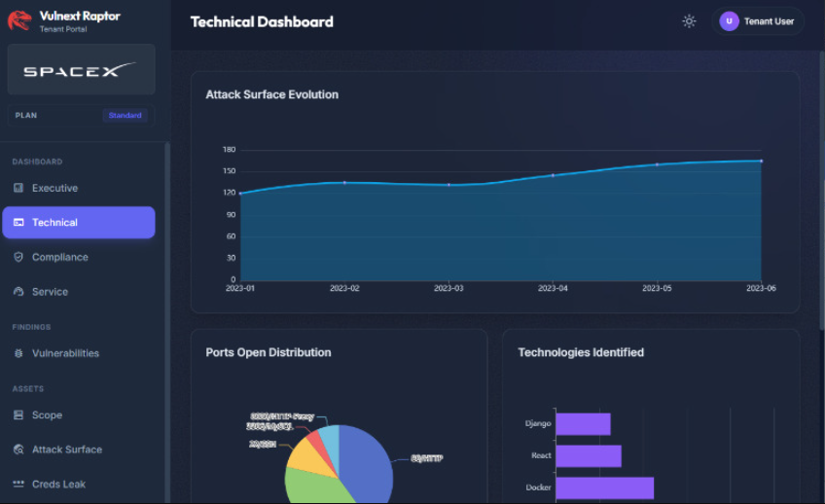This screenshot has height=504, width=825.
Task: Open the Compliance dashboard
Action: [x=79, y=257]
